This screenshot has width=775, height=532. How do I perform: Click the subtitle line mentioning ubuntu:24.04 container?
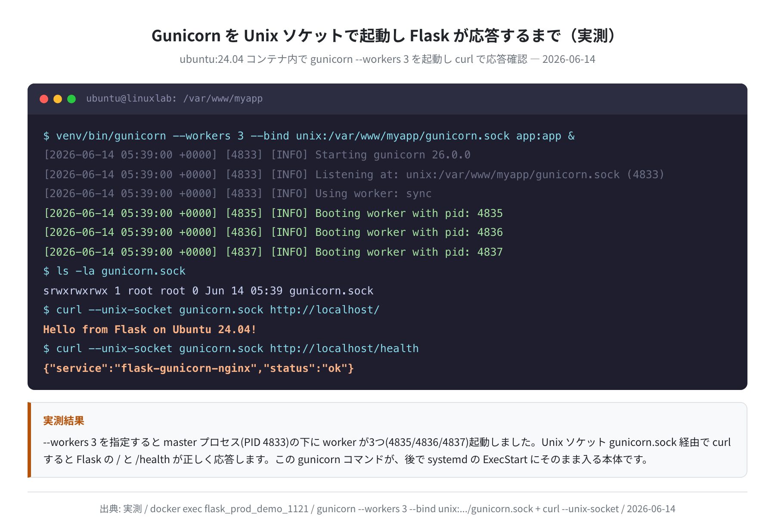[x=387, y=59]
